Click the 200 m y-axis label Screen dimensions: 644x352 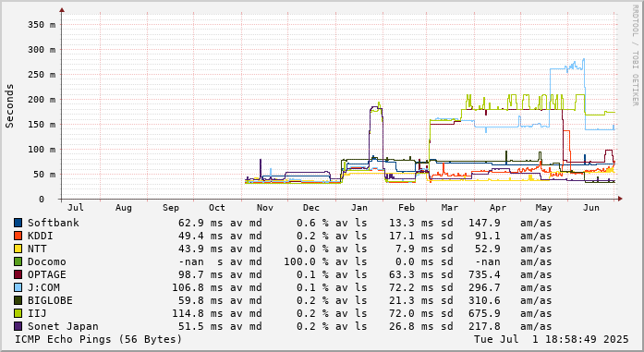pos(42,100)
